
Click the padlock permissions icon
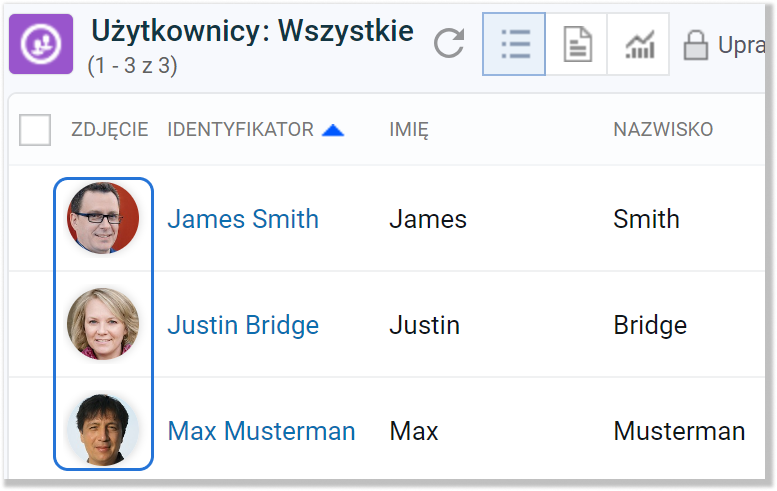point(695,45)
